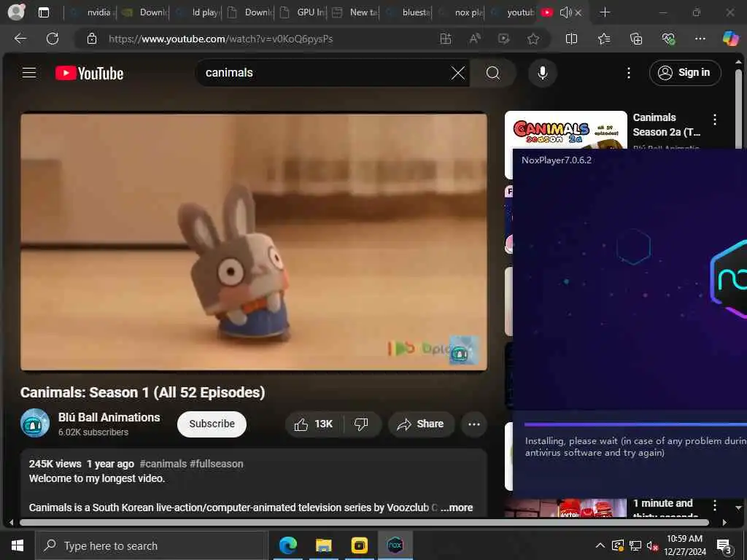Click the Canimals video player
The image size is (747, 560).
click(253, 241)
